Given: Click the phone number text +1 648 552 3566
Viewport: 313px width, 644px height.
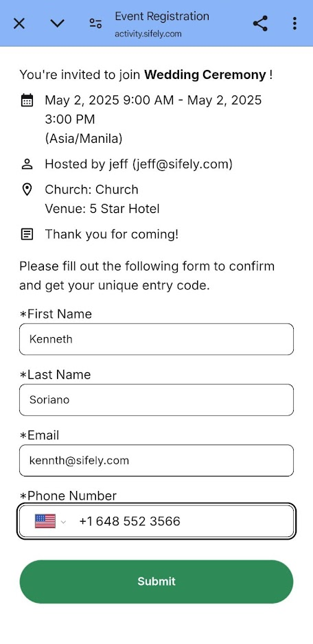Looking at the screenshot, I should point(130,521).
